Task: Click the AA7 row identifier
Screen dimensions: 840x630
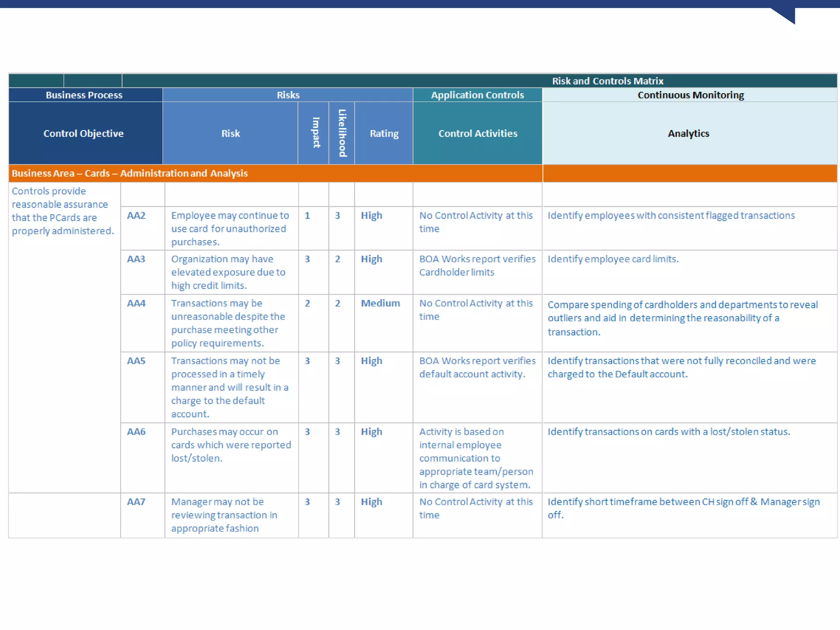Action: (136, 502)
